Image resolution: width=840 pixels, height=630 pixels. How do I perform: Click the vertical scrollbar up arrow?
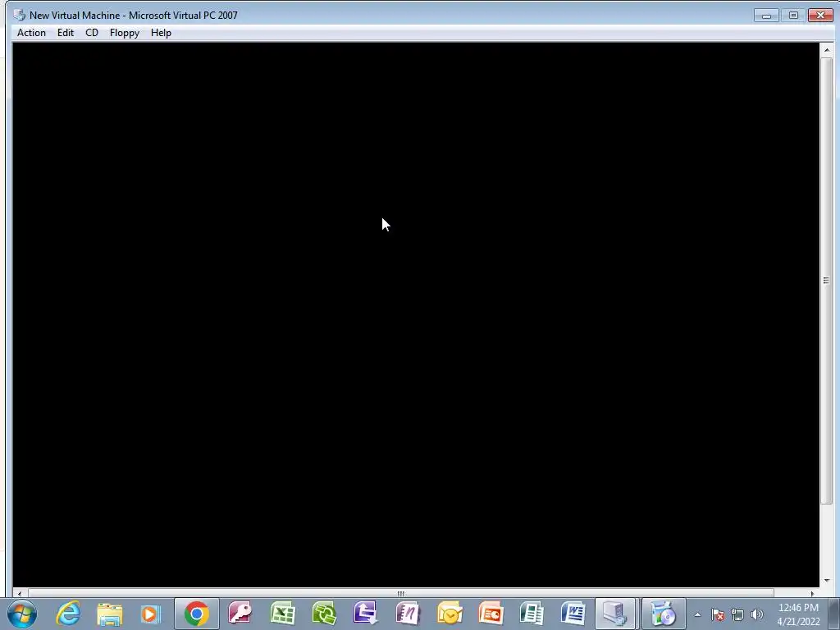(827, 50)
